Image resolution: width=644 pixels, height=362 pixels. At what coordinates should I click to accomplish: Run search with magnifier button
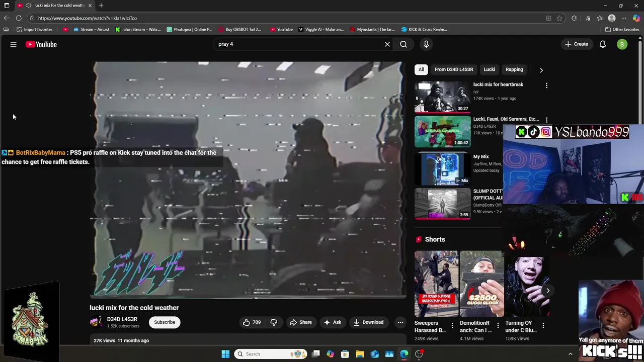(404, 44)
